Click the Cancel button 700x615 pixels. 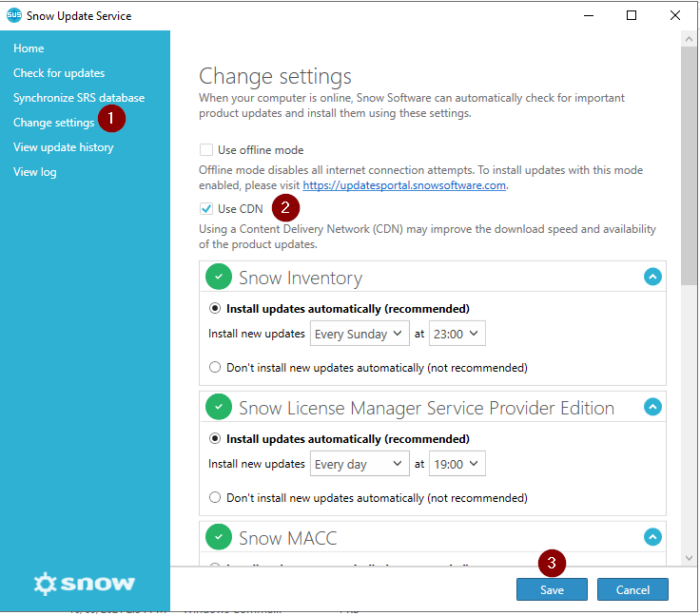pyautogui.click(x=632, y=589)
